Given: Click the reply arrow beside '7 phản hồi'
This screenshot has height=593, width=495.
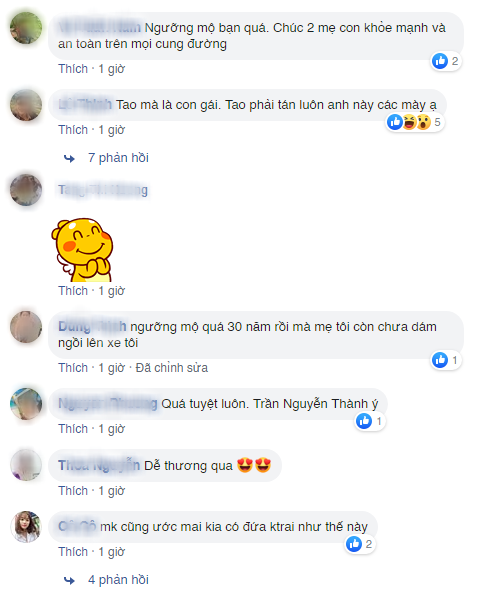Looking at the screenshot, I should [x=69, y=158].
